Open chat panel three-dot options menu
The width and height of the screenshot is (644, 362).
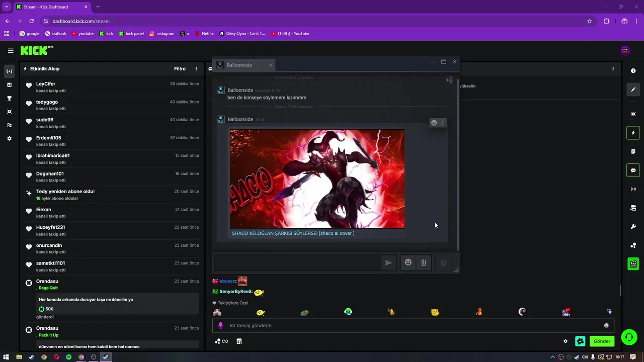click(613, 69)
